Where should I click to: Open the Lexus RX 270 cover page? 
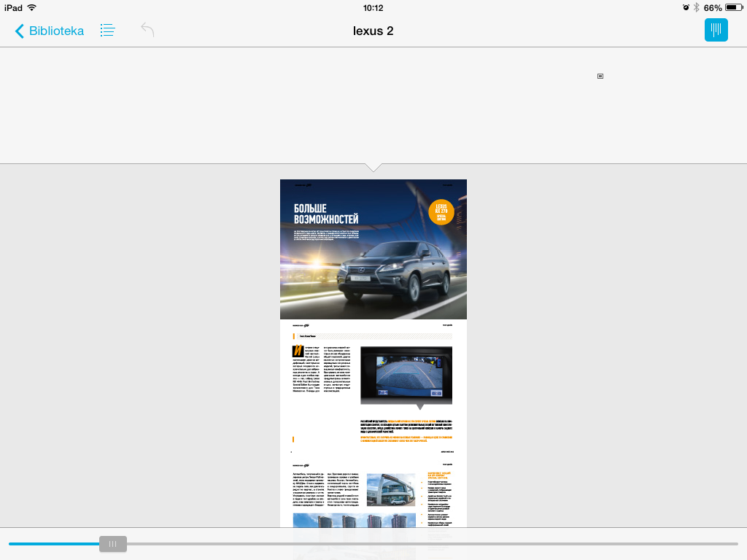coord(373,249)
